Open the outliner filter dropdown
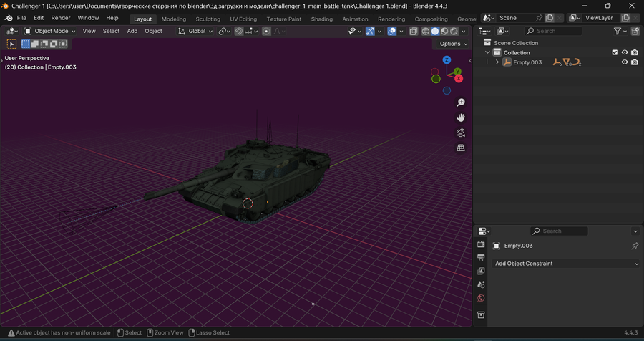644x341 pixels. coord(620,32)
